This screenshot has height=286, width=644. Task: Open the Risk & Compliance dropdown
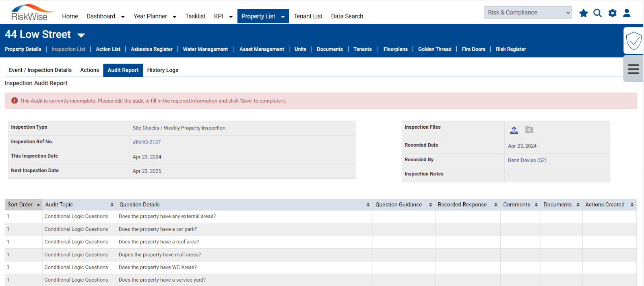[528, 12]
